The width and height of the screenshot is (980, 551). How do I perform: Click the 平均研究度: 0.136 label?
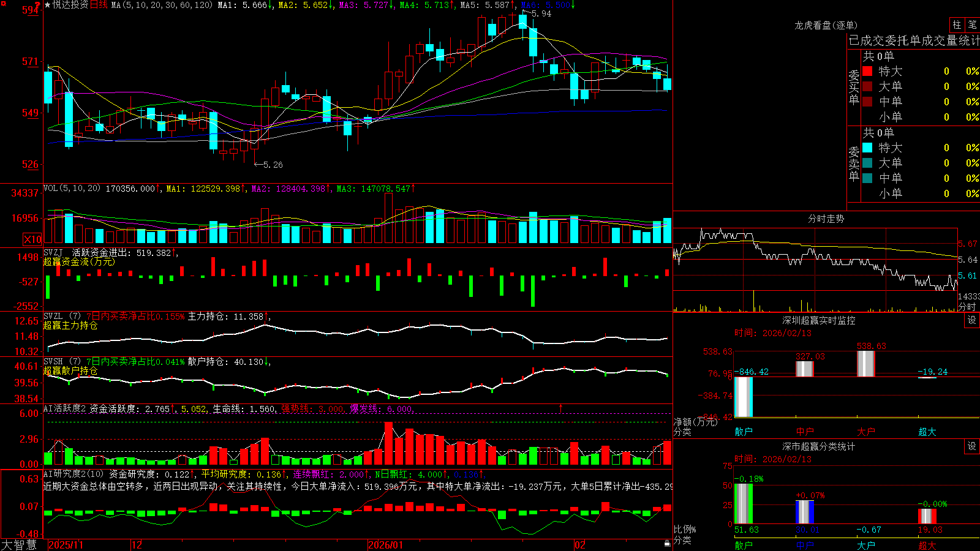click(x=241, y=474)
